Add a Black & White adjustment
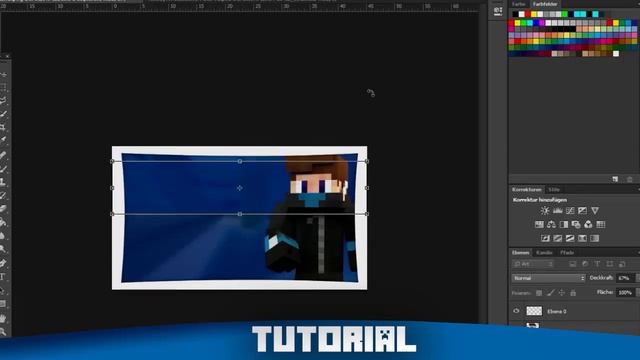 pyautogui.click(x=564, y=224)
